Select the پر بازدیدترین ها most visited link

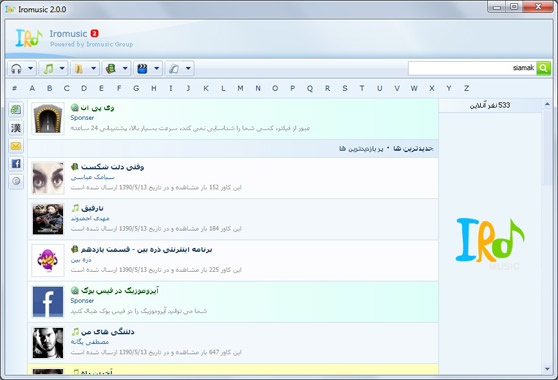pos(361,148)
